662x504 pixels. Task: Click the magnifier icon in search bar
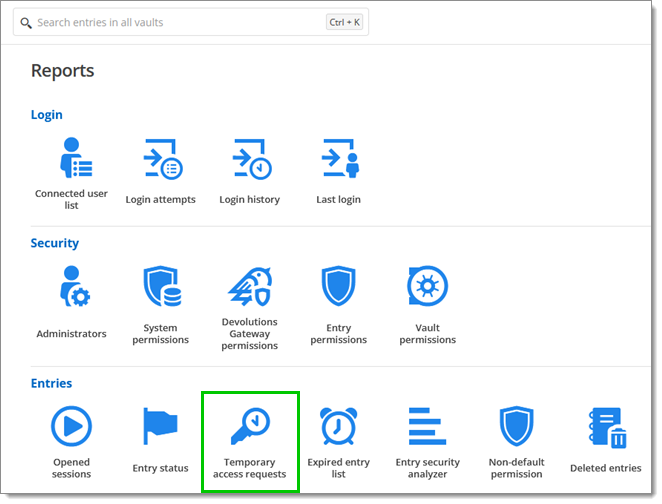26,22
